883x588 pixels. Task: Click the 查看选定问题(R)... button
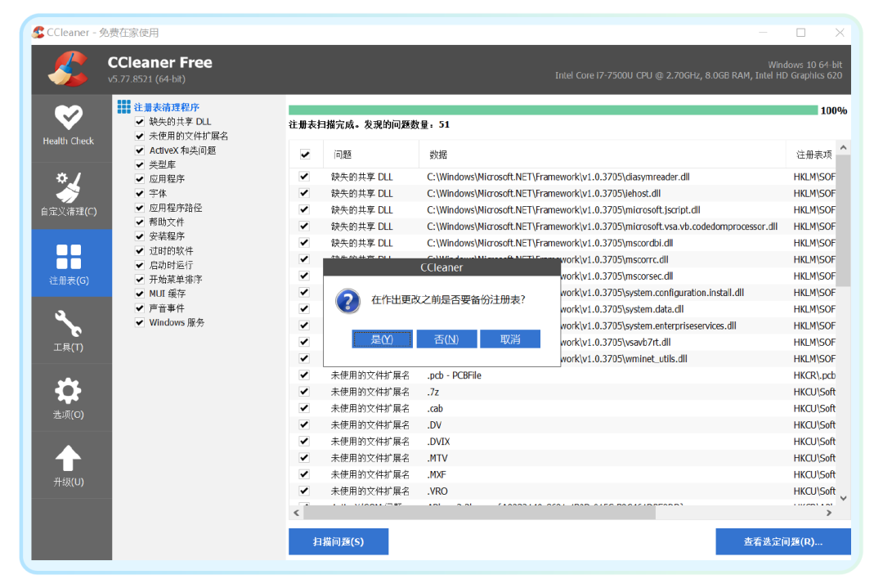783,542
